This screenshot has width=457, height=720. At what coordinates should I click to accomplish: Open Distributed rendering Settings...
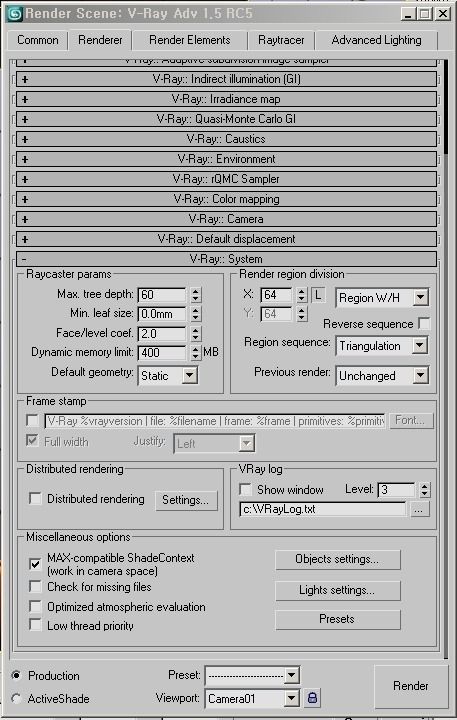[186, 500]
